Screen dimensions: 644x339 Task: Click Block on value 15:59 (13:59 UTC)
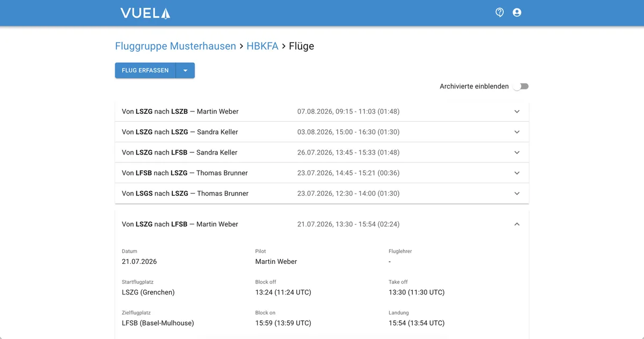(283, 323)
